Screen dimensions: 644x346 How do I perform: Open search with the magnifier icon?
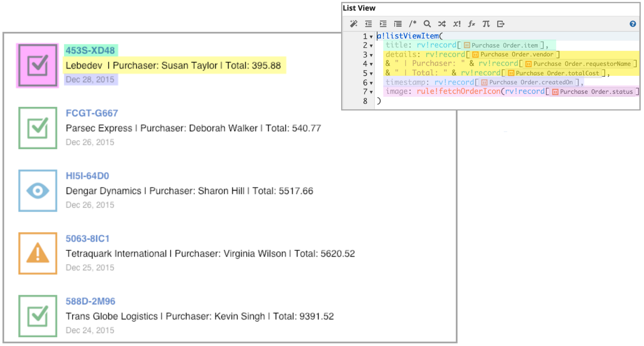427,24
